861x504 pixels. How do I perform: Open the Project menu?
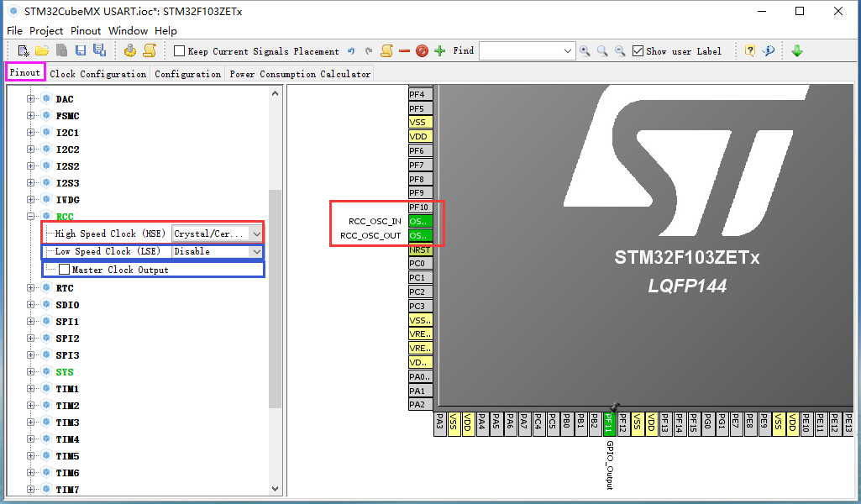46,31
